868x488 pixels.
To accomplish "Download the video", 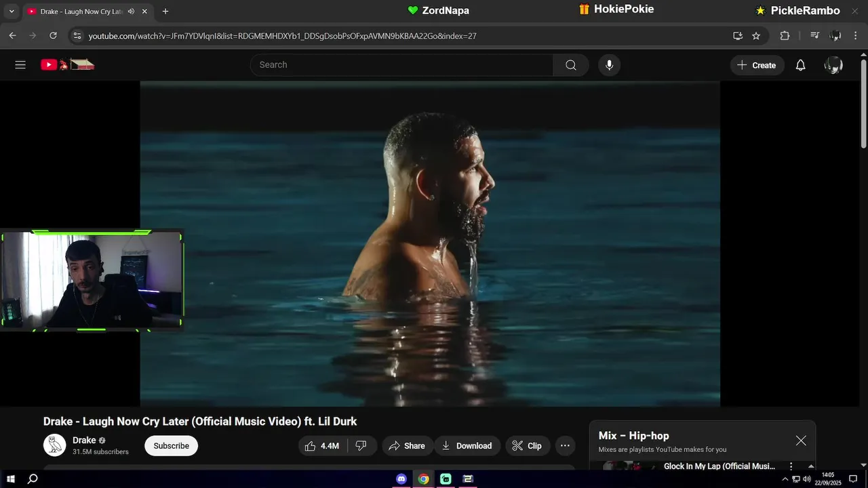I will (x=467, y=446).
